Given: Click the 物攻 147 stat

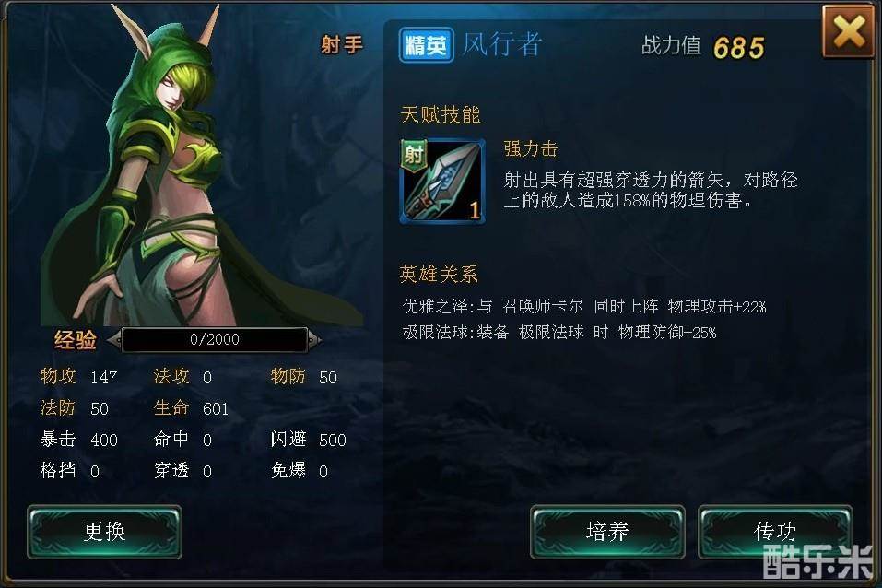Looking at the screenshot, I should (x=78, y=376).
